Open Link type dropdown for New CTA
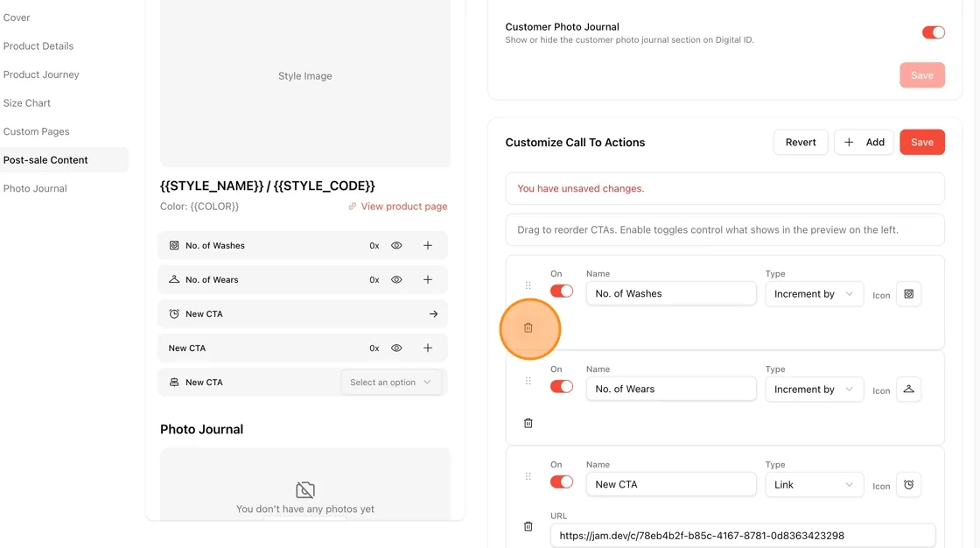Image resolution: width=980 pixels, height=548 pixels. (x=814, y=485)
